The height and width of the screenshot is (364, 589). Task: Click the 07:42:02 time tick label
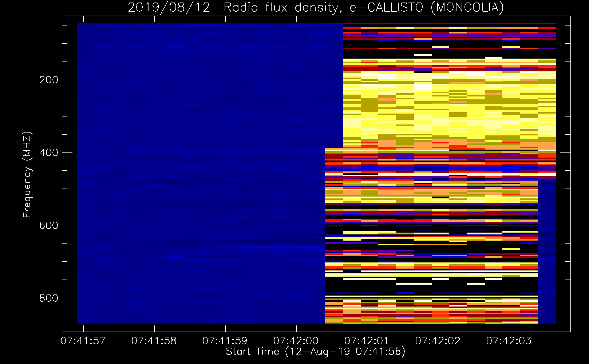click(x=438, y=341)
